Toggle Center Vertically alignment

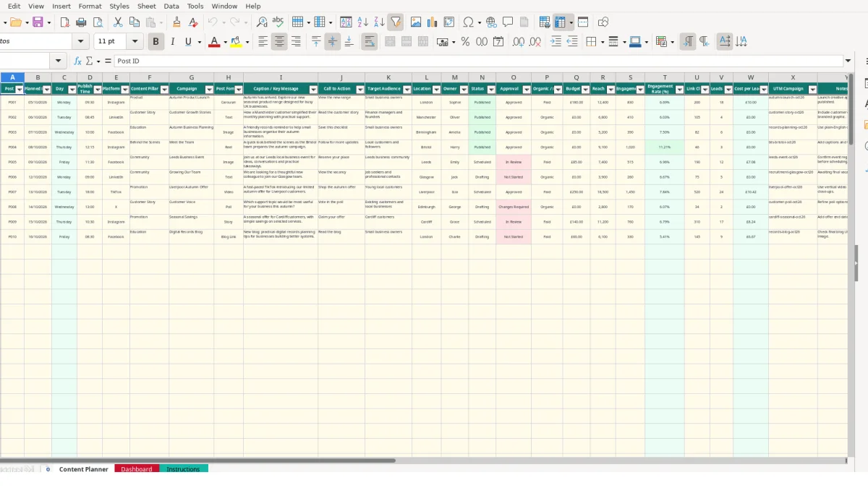pyautogui.click(x=333, y=42)
